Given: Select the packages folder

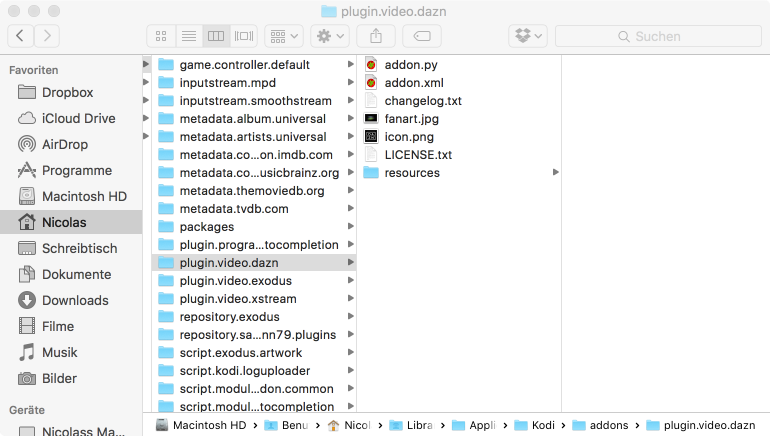Looking at the screenshot, I should click(x=254, y=227).
